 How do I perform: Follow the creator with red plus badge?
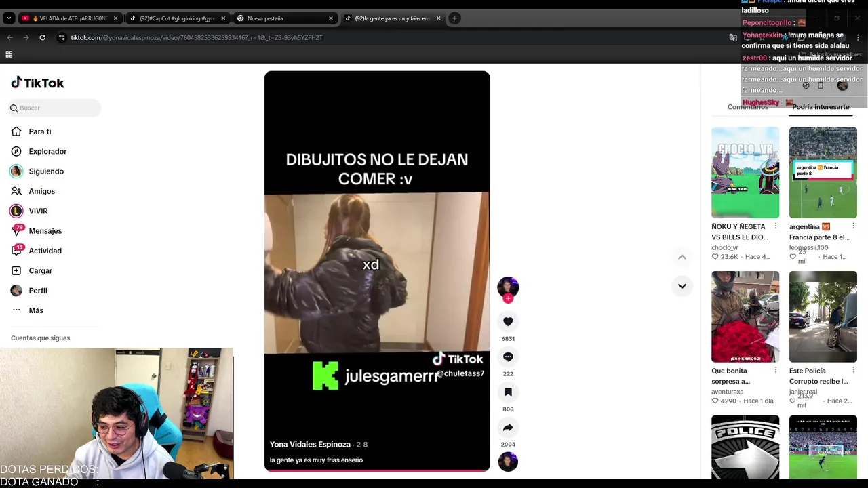pos(508,298)
